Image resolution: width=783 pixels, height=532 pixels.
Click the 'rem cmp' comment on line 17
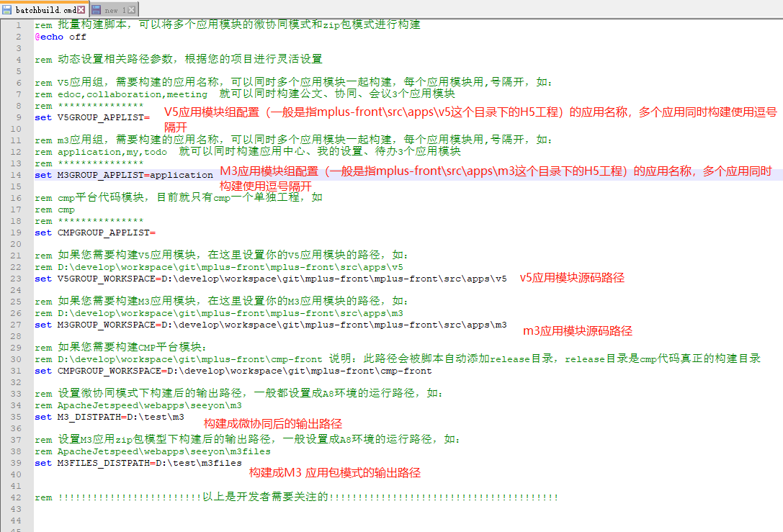click(55, 209)
